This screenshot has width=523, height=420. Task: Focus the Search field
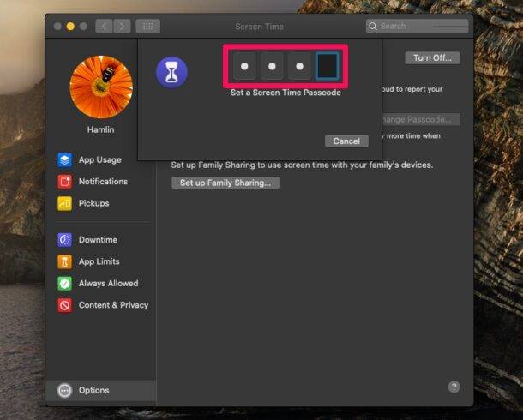click(x=418, y=26)
